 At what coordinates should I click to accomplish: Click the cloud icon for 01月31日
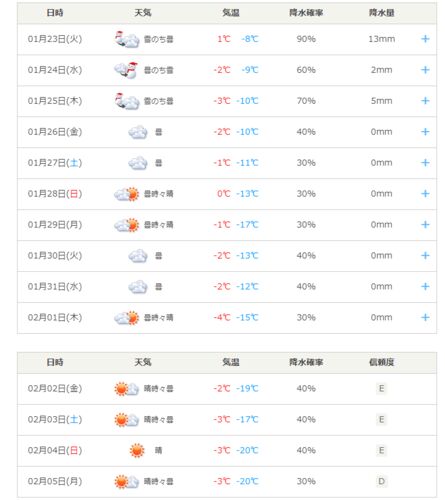138,287
